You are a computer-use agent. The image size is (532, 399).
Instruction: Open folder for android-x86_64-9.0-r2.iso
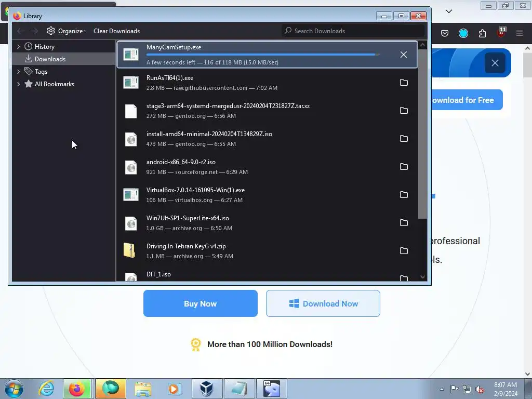404,167
